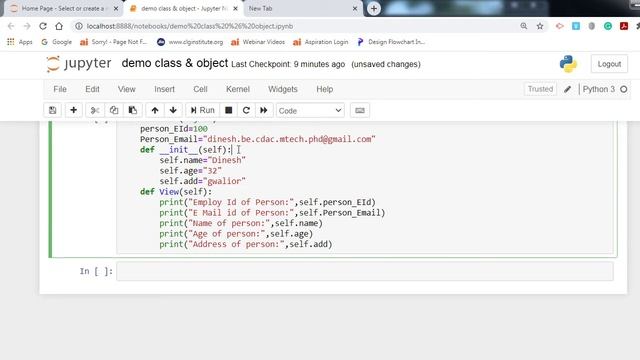
Task: Move selected cell down arrow
Action: tap(173, 110)
